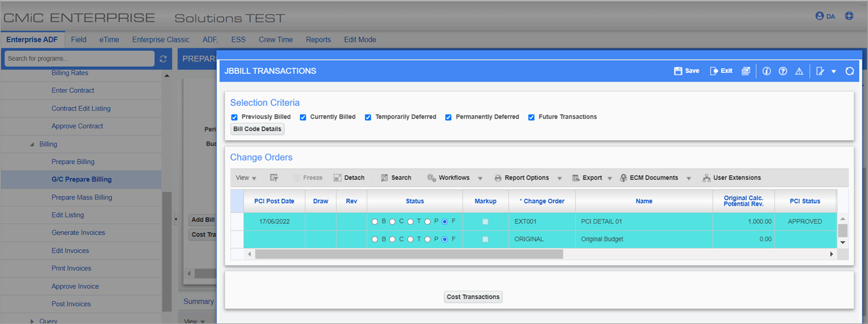This screenshot has height=324, width=868.
Task: Sort by the PCI Post Date column header
Action: [x=274, y=201]
